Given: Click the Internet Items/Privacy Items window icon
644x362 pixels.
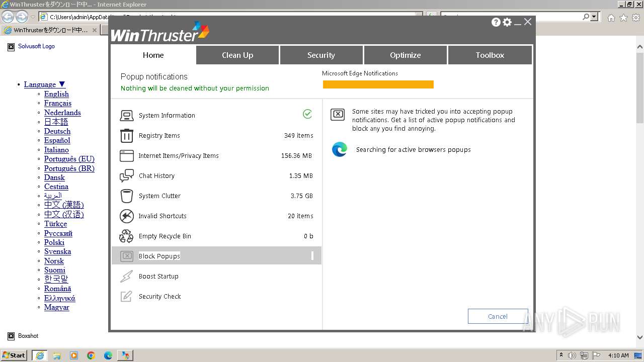Looking at the screenshot, I should pos(126,156).
